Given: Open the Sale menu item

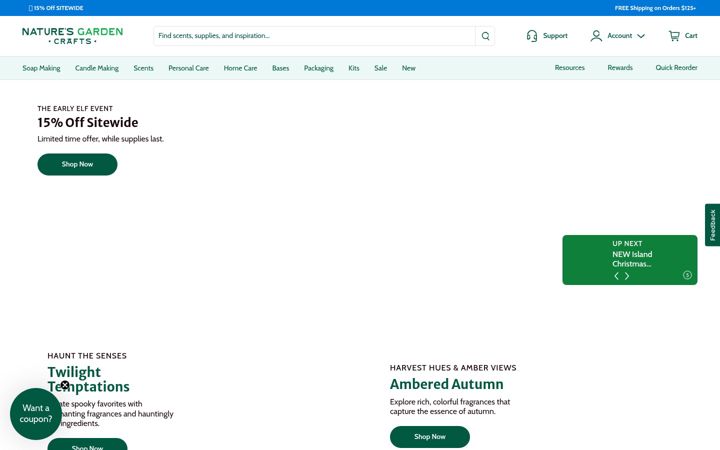Looking at the screenshot, I should coord(381,68).
